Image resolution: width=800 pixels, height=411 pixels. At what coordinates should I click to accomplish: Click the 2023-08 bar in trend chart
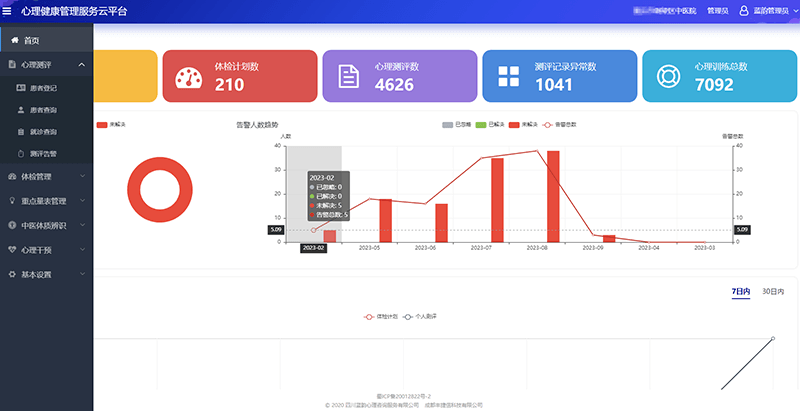(x=553, y=196)
